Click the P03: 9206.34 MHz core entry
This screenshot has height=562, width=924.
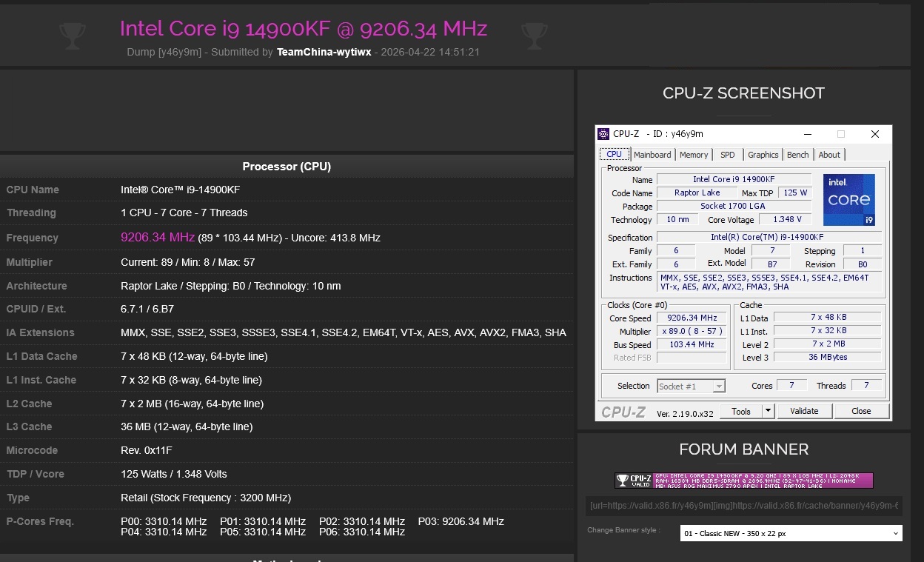point(461,521)
